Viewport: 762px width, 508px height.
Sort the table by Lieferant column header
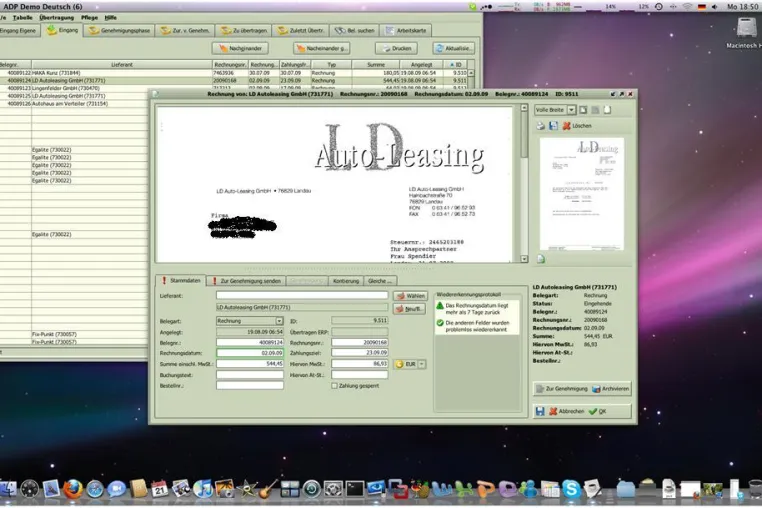pos(122,65)
